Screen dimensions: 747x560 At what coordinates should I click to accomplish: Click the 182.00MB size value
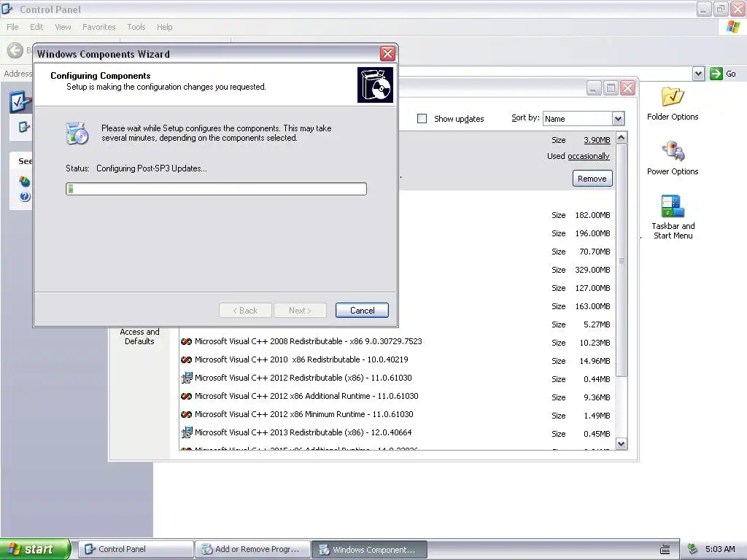coord(592,215)
